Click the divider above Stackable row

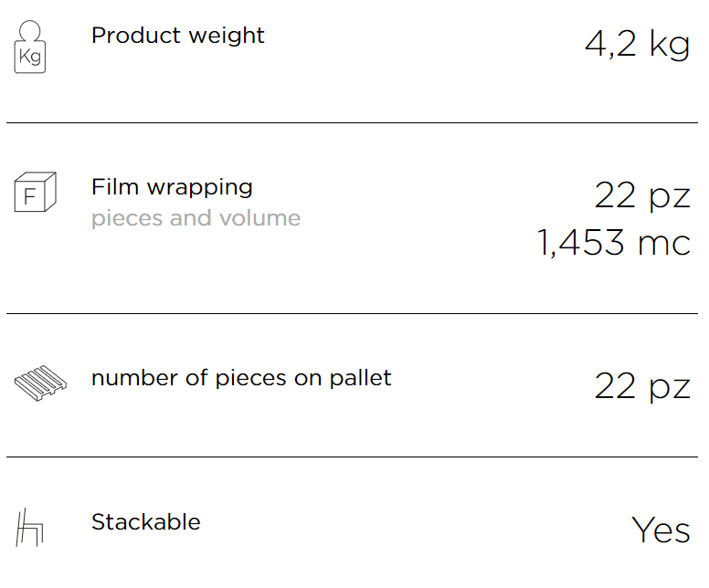click(353, 457)
